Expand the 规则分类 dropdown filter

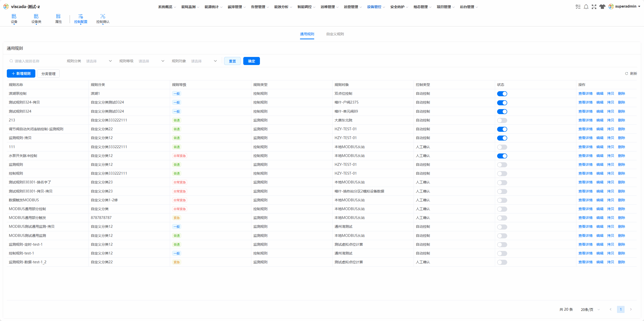99,61
